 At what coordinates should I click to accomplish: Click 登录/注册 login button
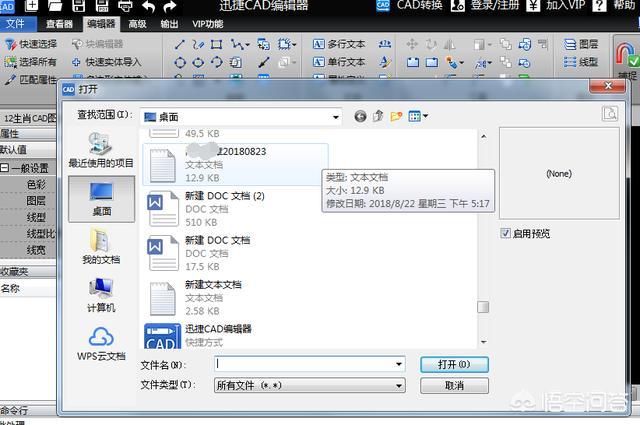(485, 5)
